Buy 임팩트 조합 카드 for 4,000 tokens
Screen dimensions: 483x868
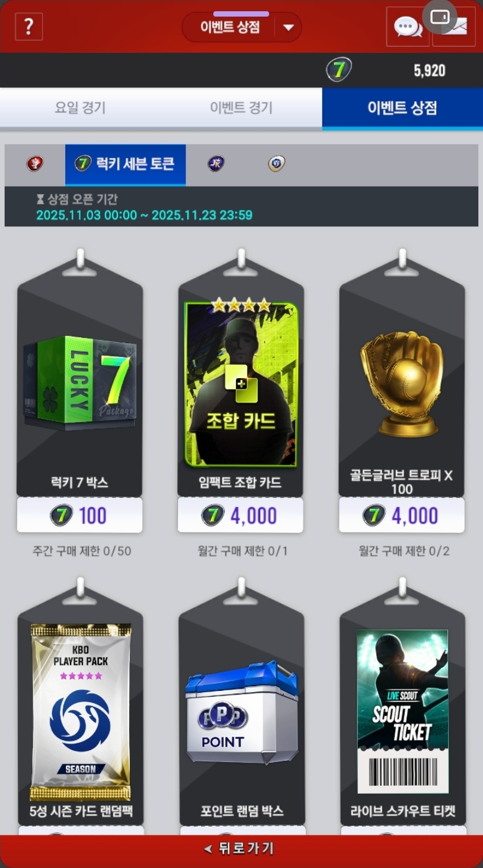pyautogui.click(x=241, y=515)
